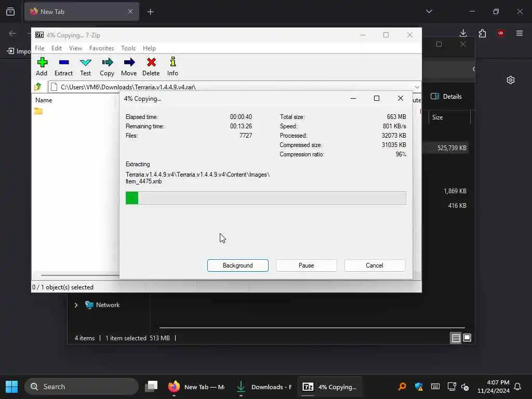Click the Delete toolbar icon

coord(151,66)
